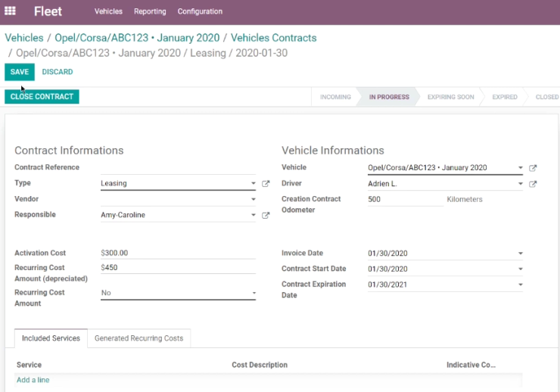Expand the Vendor dropdown arrow
The height and width of the screenshot is (392, 560).
tap(254, 199)
